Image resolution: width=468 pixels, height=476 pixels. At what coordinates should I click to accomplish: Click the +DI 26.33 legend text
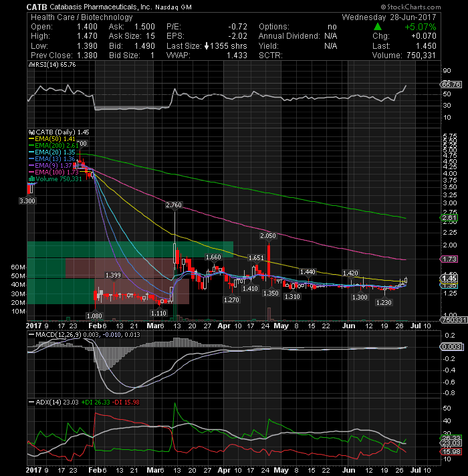pos(96,402)
